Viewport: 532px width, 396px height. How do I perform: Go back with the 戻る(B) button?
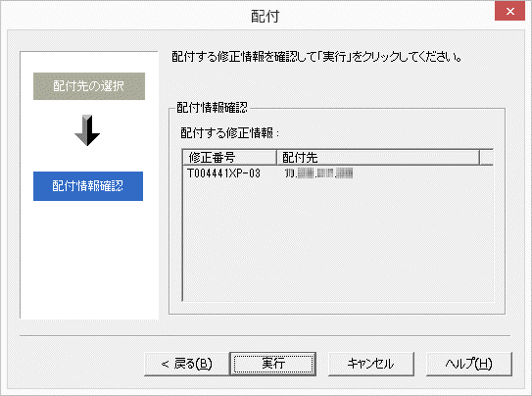coord(186,364)
